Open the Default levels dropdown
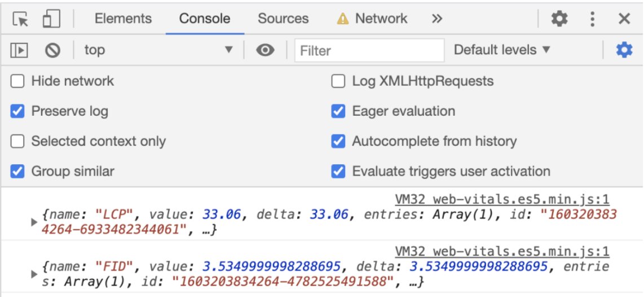644x297 pixels. [x=502, y=50]
